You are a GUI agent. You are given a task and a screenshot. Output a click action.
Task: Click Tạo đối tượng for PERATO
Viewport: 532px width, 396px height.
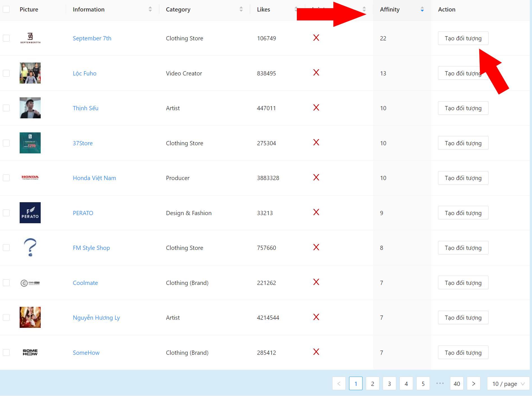[x=463, y=213]
